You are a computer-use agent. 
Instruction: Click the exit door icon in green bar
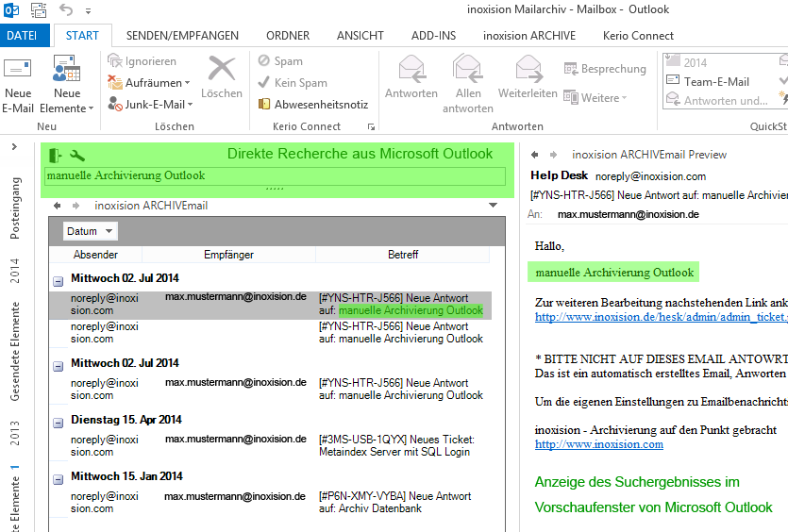point(56,155)
